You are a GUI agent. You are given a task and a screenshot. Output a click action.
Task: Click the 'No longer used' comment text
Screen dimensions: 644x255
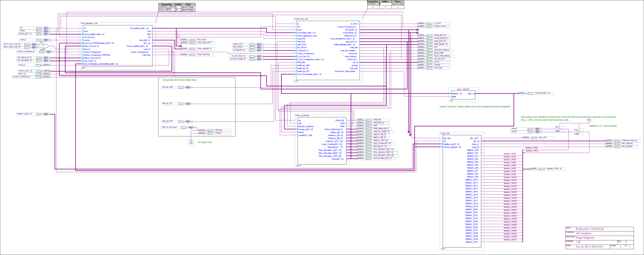tap(205, 142)
